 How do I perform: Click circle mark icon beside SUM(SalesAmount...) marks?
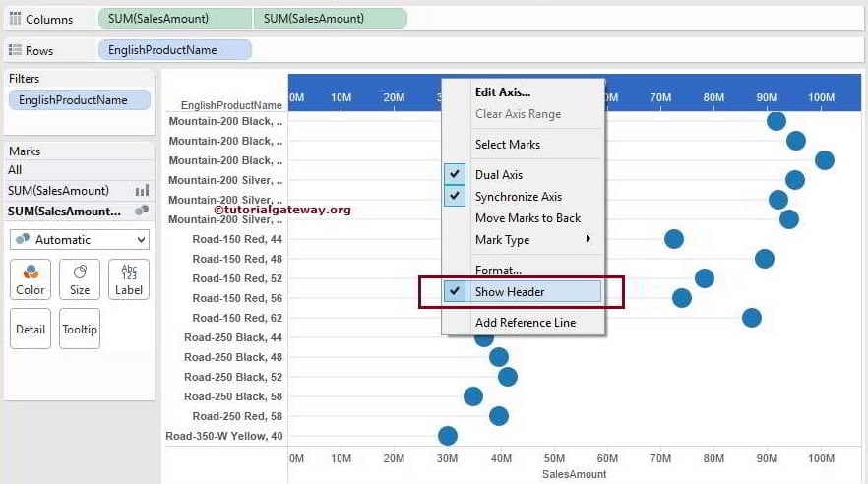pyautogui.click(x=142, y=211)
